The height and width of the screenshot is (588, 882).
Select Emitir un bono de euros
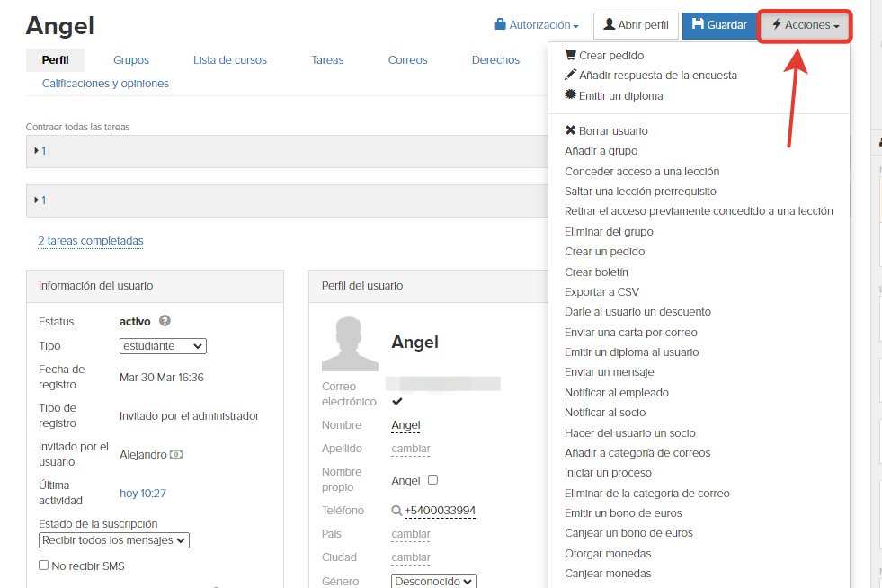click(623, 513)
